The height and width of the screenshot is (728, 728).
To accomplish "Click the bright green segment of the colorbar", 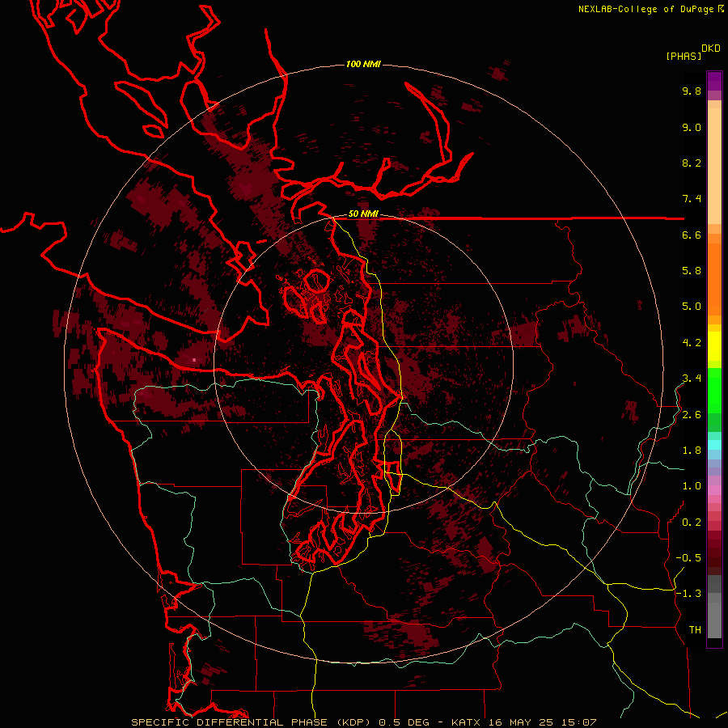I will click(714, 391).
